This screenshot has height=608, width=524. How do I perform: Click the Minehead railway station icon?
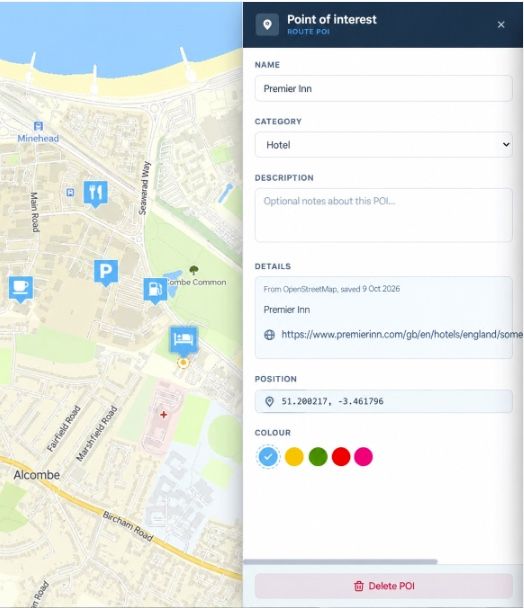(x=38, y=126)
